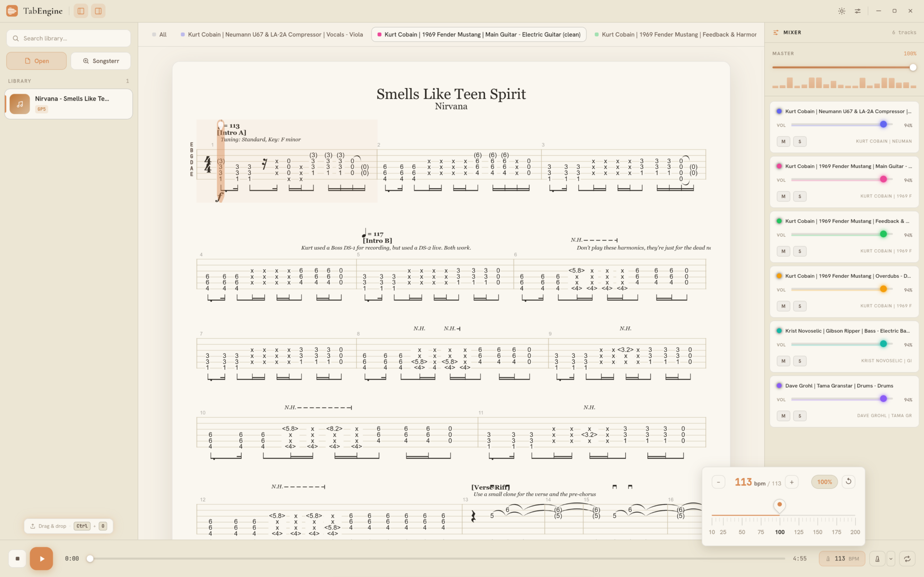Click the 6 tracks count label
The width and height of the screenshot is (924, 577).
[x=904, y=32]
